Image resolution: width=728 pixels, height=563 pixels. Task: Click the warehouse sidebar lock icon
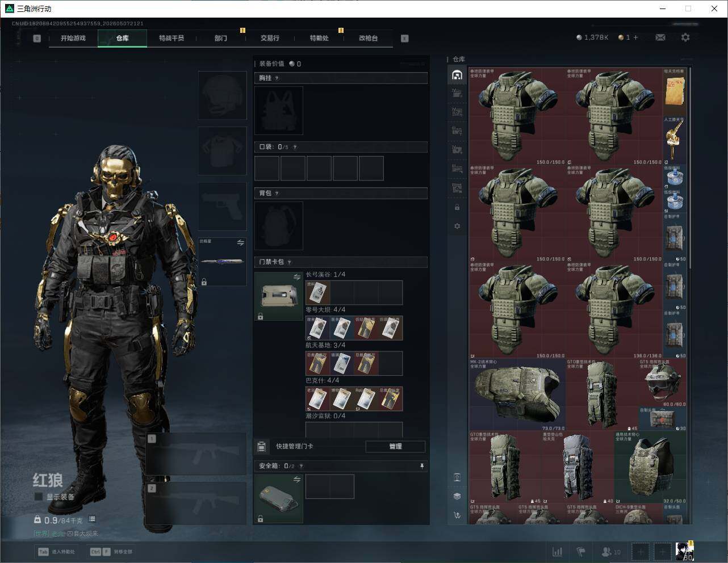click(457, 207)
